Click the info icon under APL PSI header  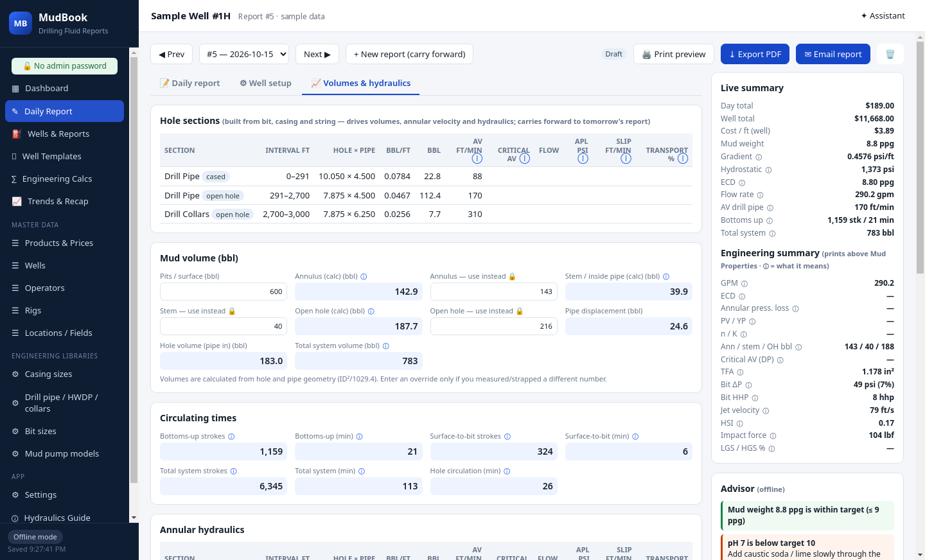(x=583, y=158)
